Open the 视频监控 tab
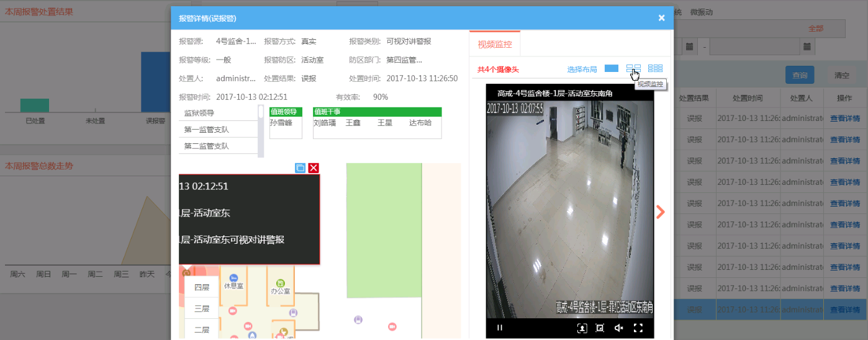 tap(495, 44)
